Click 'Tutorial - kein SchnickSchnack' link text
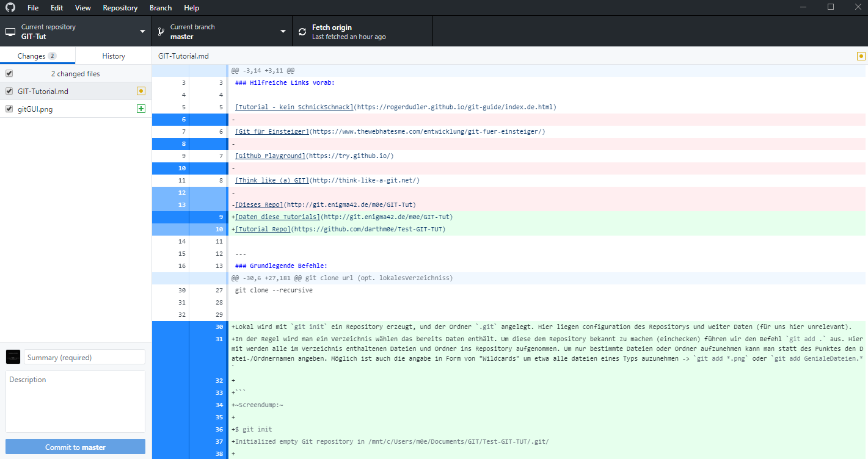Image resolution: width=868 pixels, height=459 pixels. point(294,107)
